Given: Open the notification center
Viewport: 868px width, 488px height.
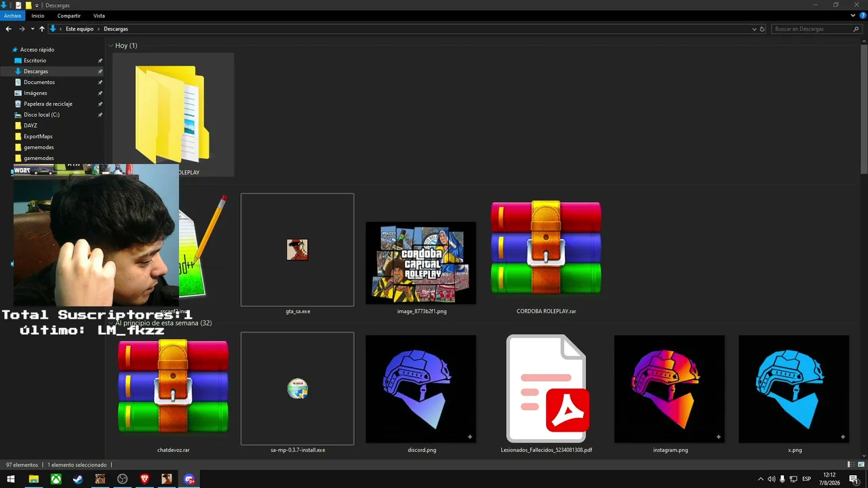Looking at the screenshot, I should [854, 479].
